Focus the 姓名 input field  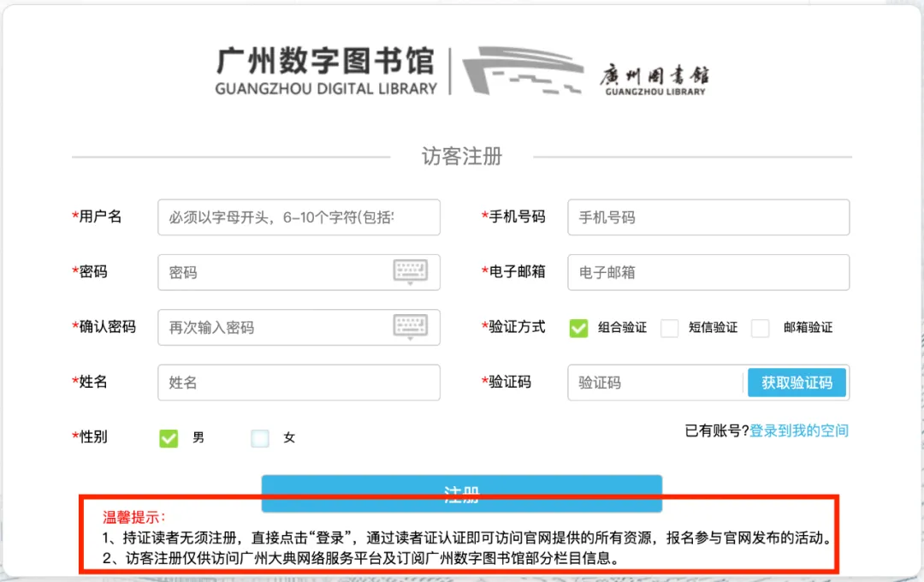(299, 382)
